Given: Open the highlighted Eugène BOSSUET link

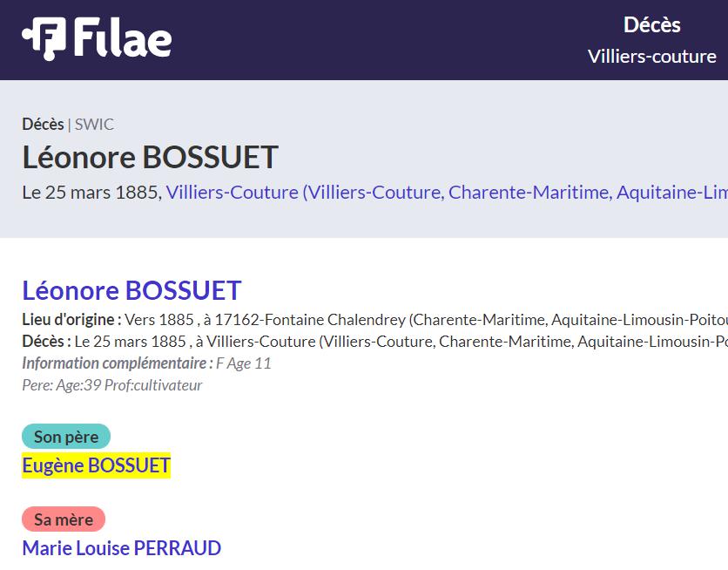Looking at the screenshot, I should 96,465.
